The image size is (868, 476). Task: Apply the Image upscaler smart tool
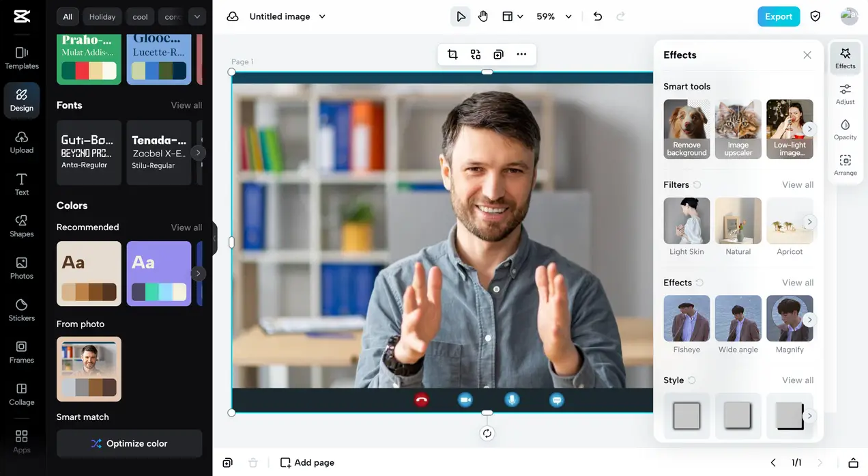click(738, 129)
